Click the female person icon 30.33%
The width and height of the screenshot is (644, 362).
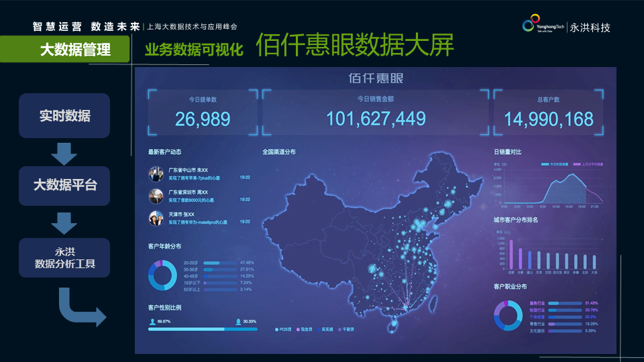point(238,322)
